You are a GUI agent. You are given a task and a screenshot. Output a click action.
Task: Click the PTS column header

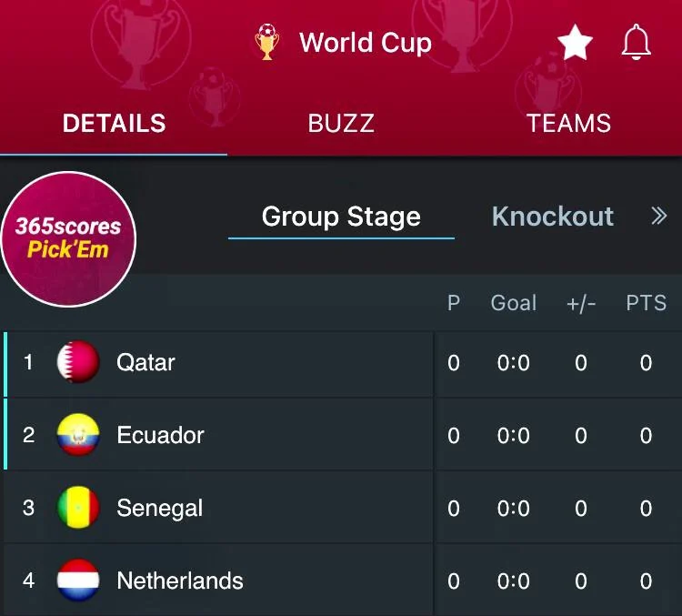pos(646,303)
